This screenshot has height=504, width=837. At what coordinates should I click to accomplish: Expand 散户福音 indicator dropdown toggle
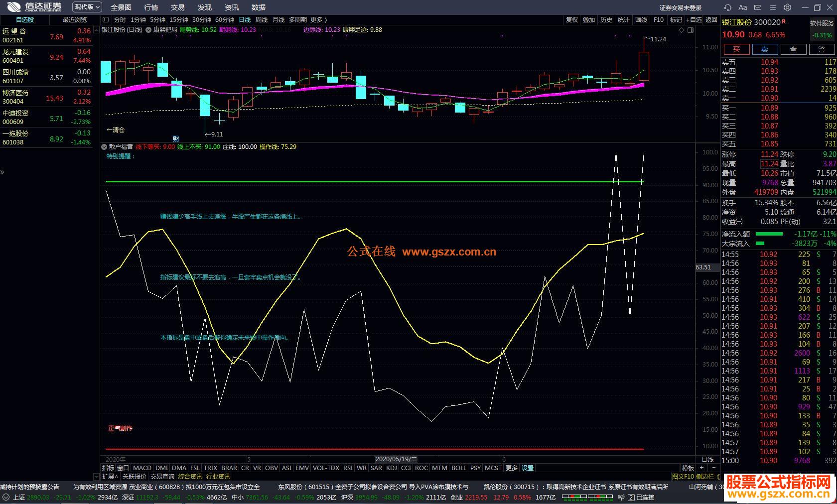pyautogui.click(x=104, y=147)
